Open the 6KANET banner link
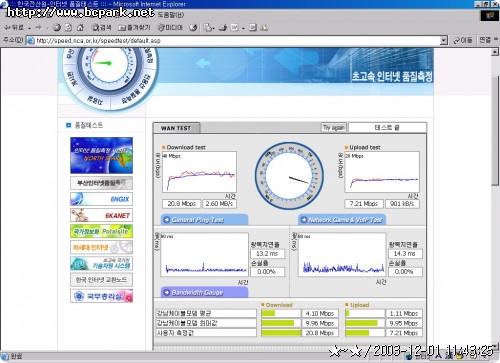Viewport: 500px width, 363px height. [101, 215]
